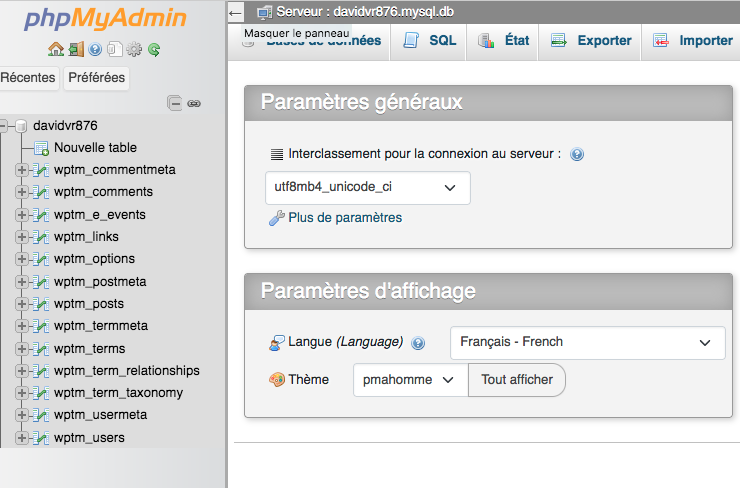Viewport: 740px width, 488px height.
Task: Open the Français - French language dropdown
Action: pos(587,342)
